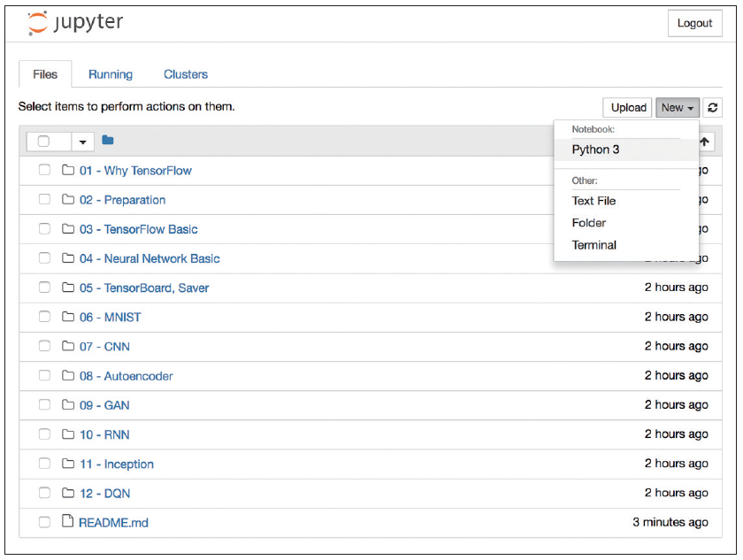This screenshot has width=743, height=560.
Task: Check the box for 02 - Preparation
Action: [44, 199]
